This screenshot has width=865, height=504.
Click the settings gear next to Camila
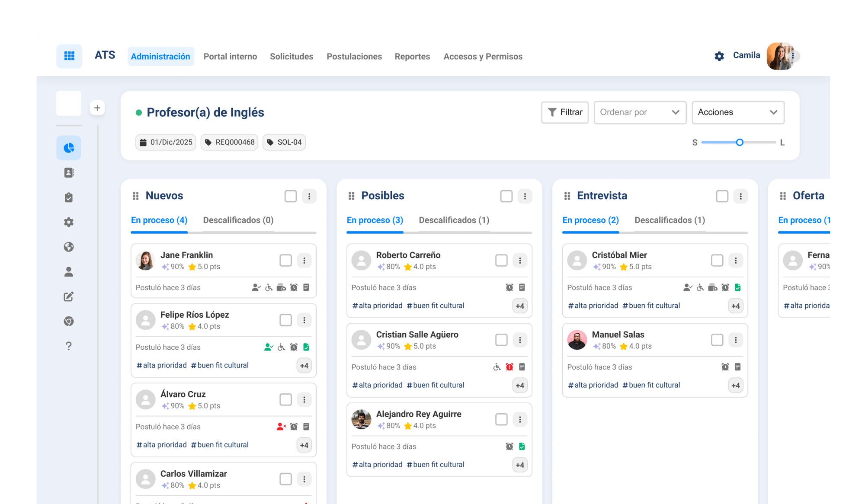tap(719, 56)
